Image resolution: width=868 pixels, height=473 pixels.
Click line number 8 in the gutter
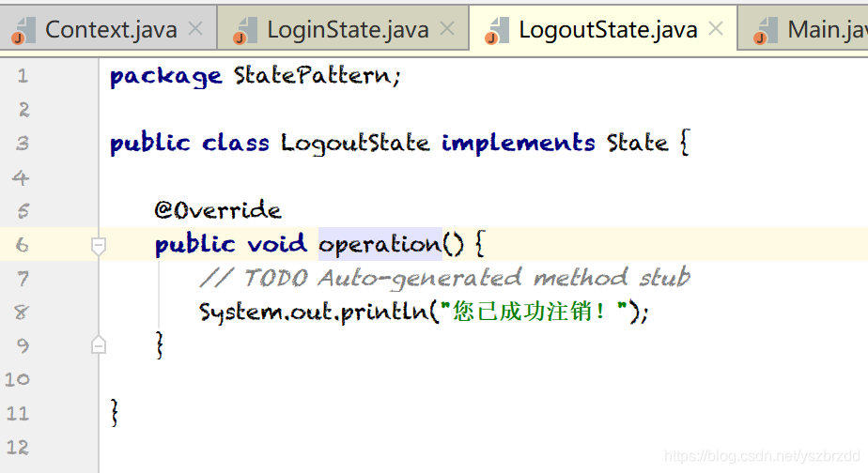(x=22, y=313)
